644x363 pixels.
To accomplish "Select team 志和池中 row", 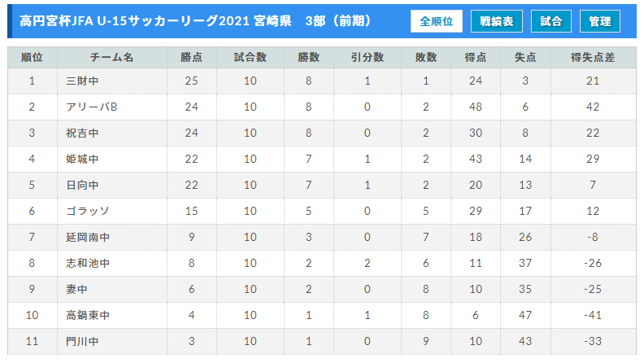I will tap(322, 263).
